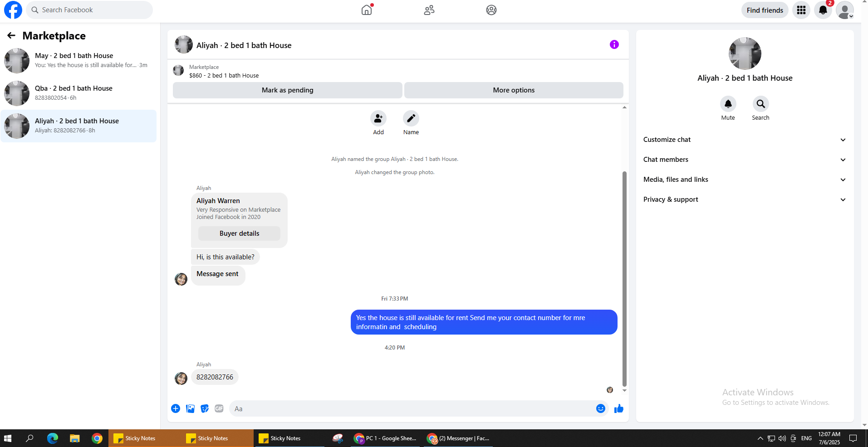Mute the conversation with bell icon

click(x=728, y=104)
